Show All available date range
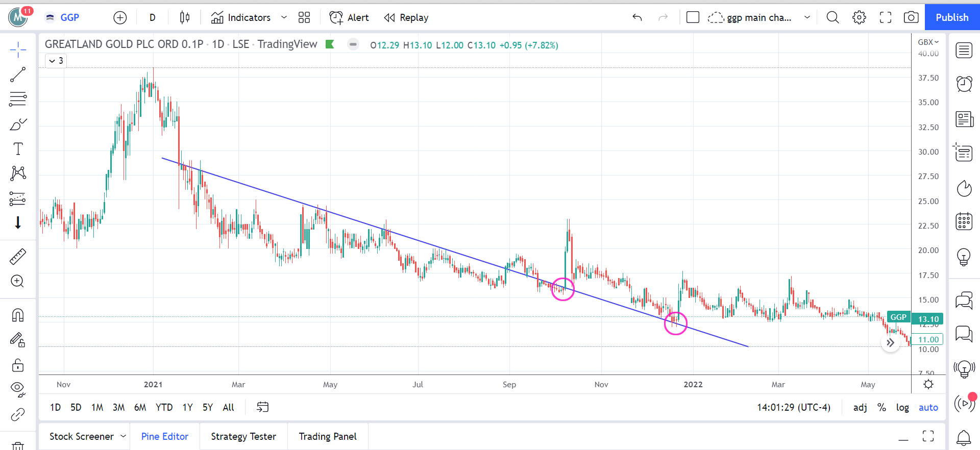Screen dimensions: 980x450 (229, 407)
